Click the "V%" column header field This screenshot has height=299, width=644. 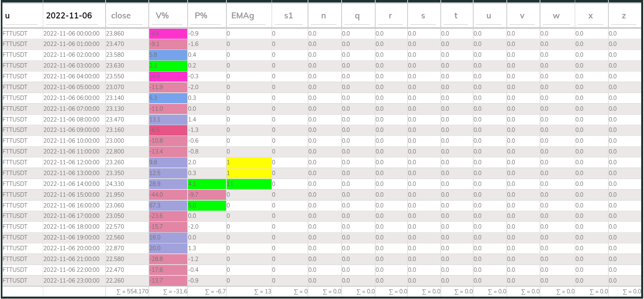[168, 16]
